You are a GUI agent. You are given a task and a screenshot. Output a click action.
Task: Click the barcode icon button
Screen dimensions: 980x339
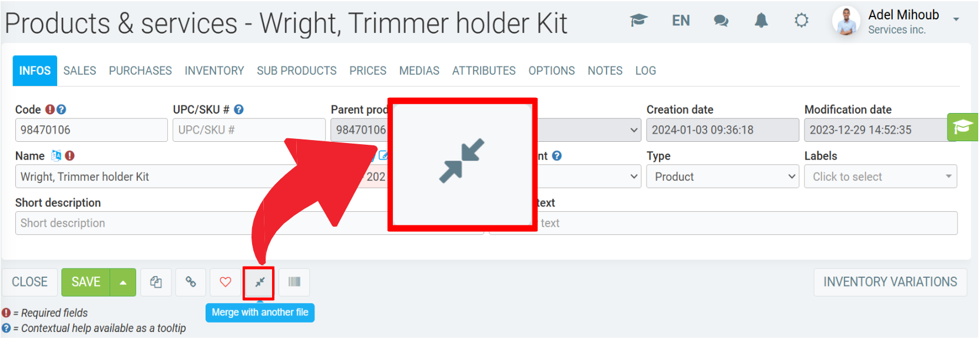click(294, 282)
